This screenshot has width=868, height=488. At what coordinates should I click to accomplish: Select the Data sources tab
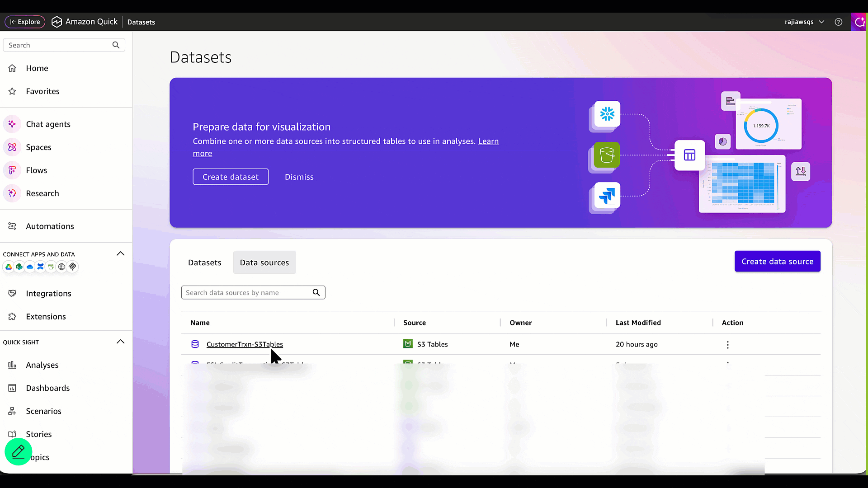264,263
